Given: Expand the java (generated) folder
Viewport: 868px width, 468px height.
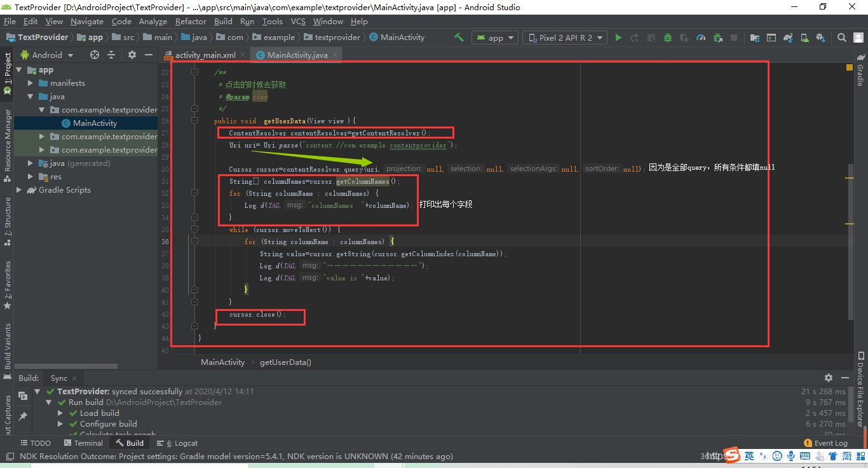Looking at the screenshot, I should click(x=31, y=163).
